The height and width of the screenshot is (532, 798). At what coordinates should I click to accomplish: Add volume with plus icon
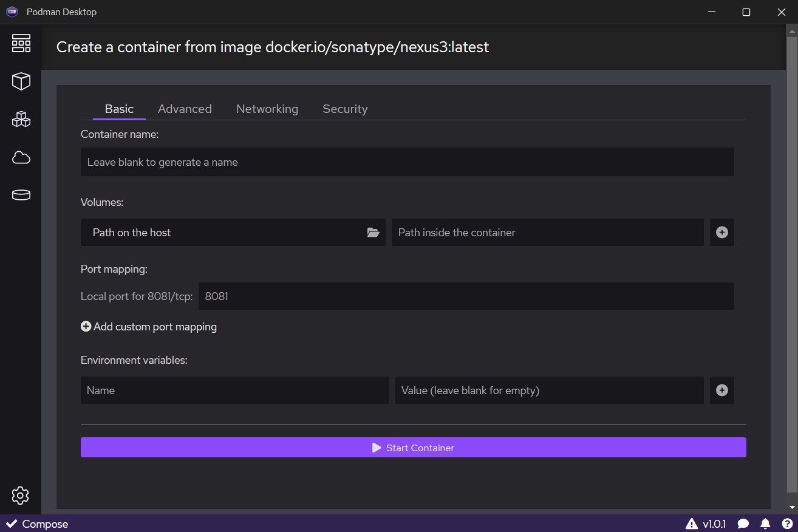(x=721, y=233)
